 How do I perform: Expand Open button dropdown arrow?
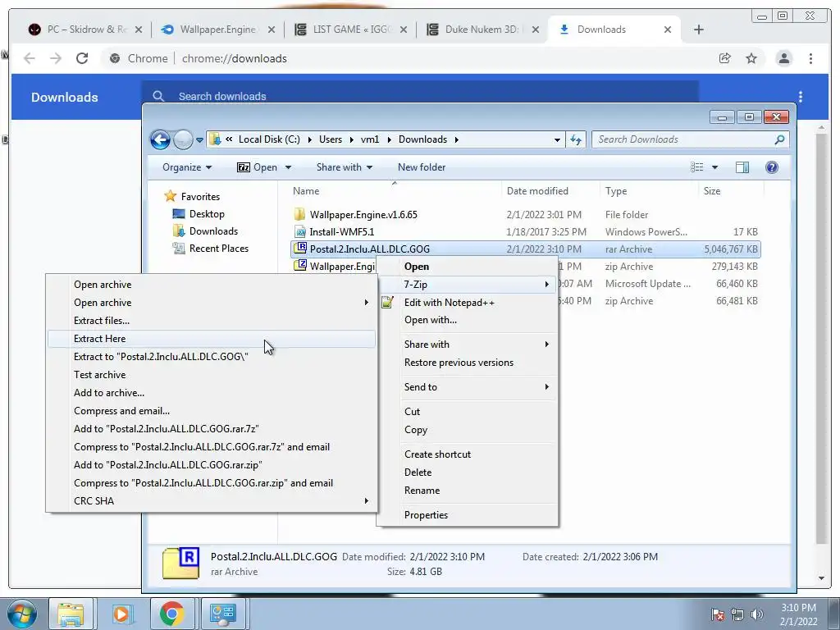[288, 167]
